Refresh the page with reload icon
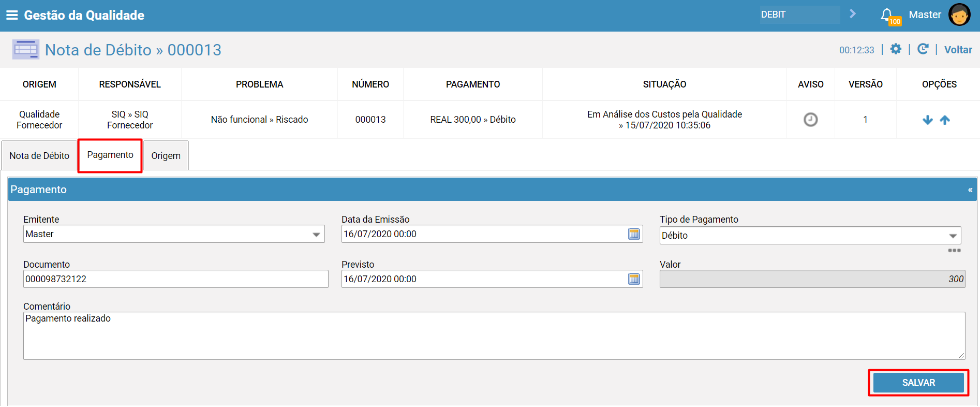Viewport: 980px width, 407px height. pyautogui.click(x=923, y=49)
